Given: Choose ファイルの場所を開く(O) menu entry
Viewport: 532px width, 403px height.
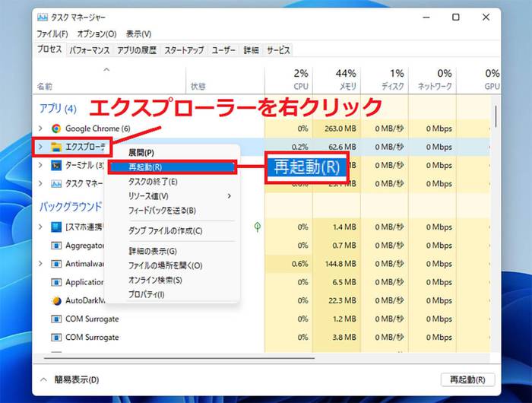Looking at the screenshot, I should click(174, 265).
